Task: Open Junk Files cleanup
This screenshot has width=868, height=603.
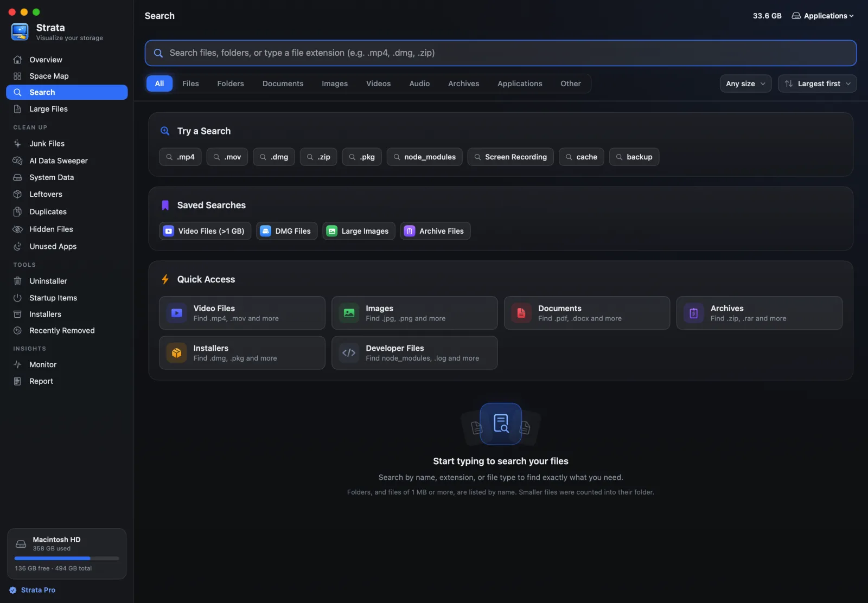Action: [67, 144]
